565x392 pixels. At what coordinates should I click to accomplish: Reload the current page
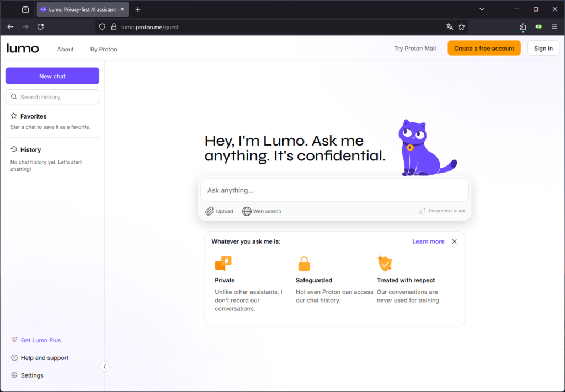pyautogui.click(x=40, y=26)
